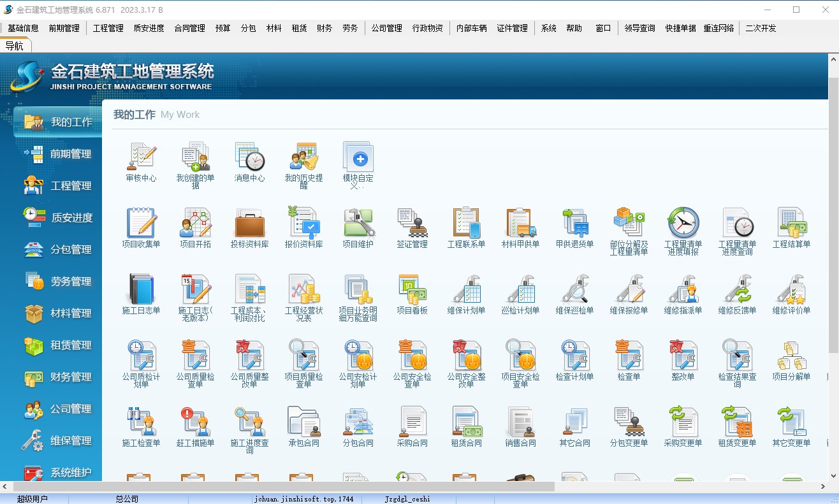
Task: Open the 施工日志单 icon
Action: 141,289
